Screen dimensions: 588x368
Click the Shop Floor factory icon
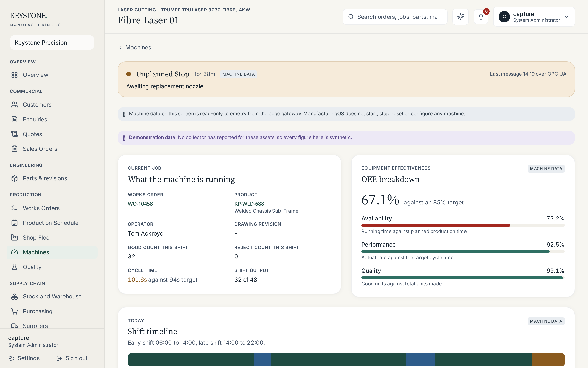click(14, 238)
